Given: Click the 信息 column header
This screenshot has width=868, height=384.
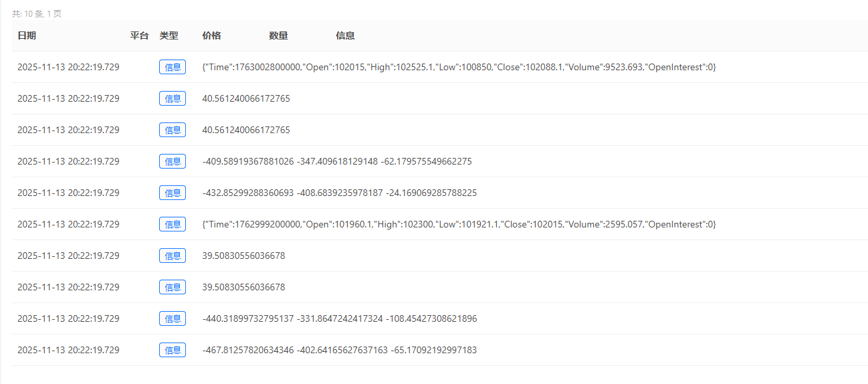Looking at the screenshot, I should click(345, 36).
